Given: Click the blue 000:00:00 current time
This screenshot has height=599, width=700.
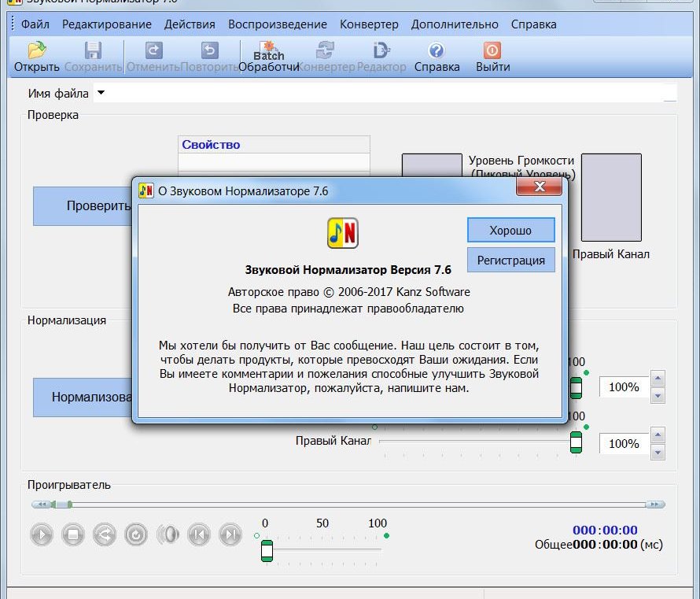Looking at the screenshot, I should (x=605, y=530).
